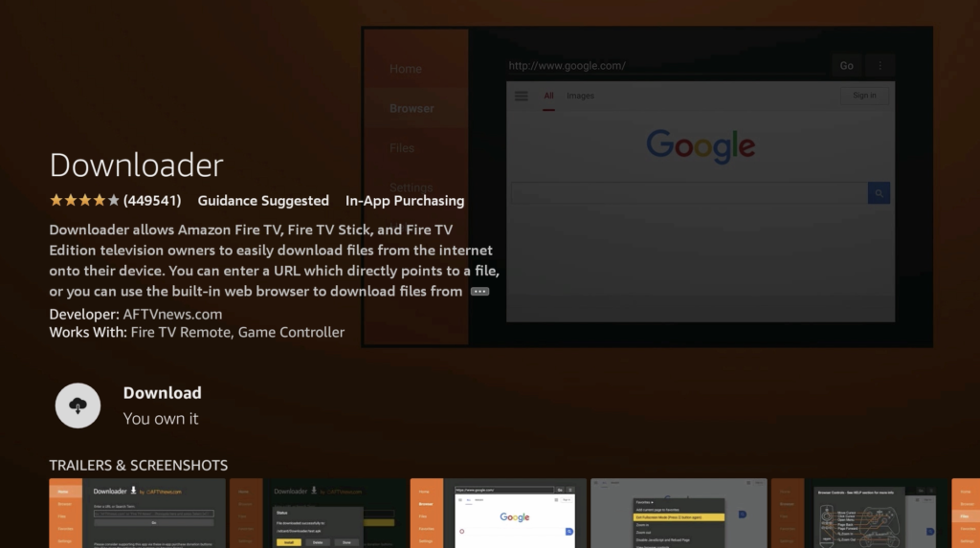Screen dimensions: 980x548
Task: Click the Google logo in preview
Action: (701, 145)
